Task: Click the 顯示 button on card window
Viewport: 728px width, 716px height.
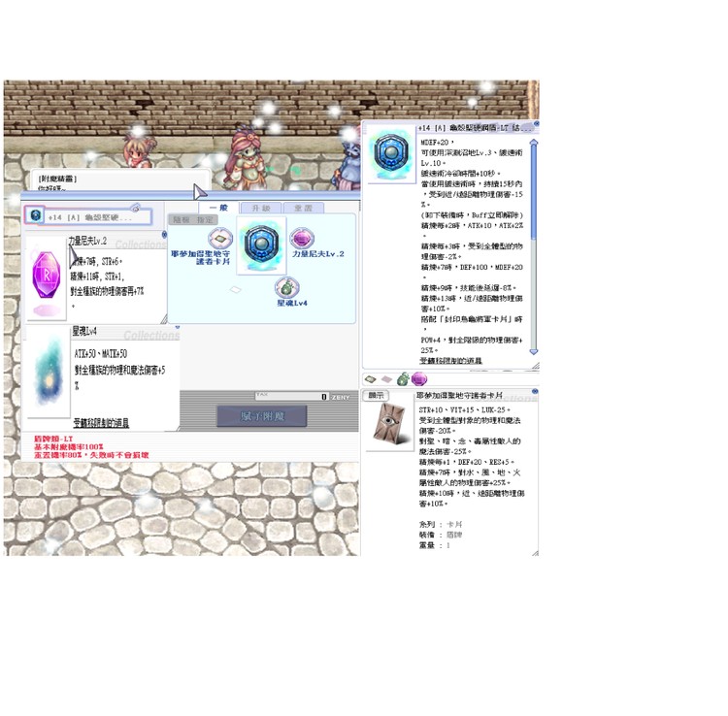Action: 376,395
